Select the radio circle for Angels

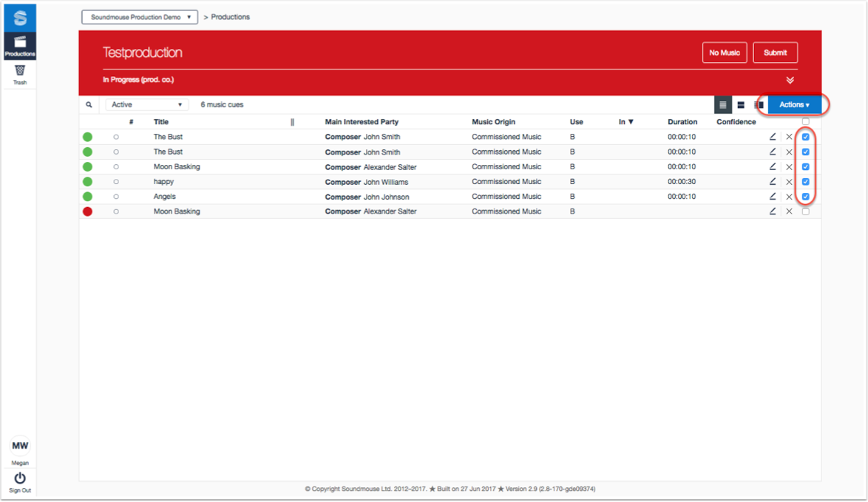pyautogui.click(x=115, y=197)
